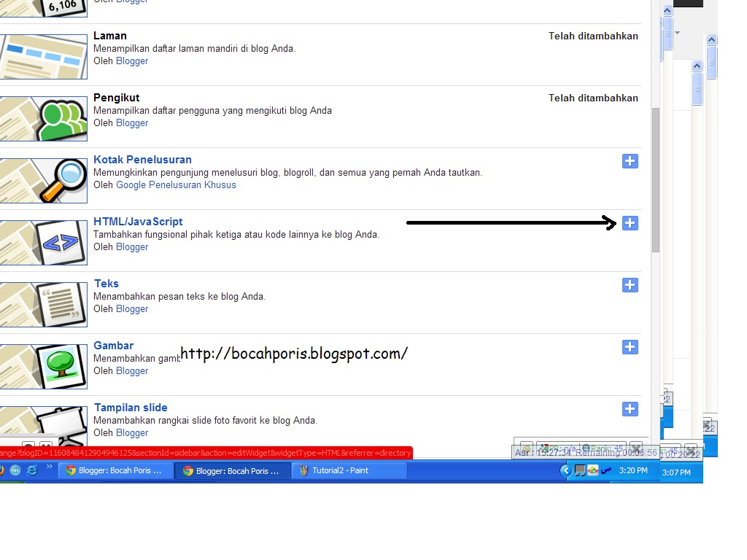Click the HTML/JavaScript code brackets thumbnail
The height and width of the screenshot is (560, 747).
tap(43, 242)
